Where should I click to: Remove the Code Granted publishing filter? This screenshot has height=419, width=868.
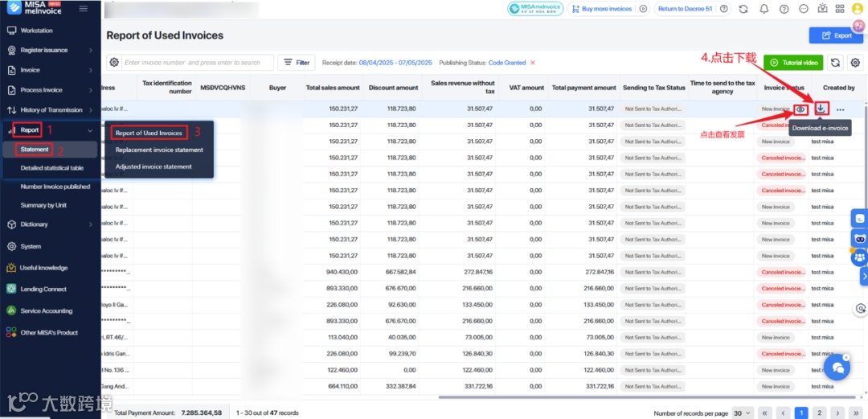pos(533,63)
